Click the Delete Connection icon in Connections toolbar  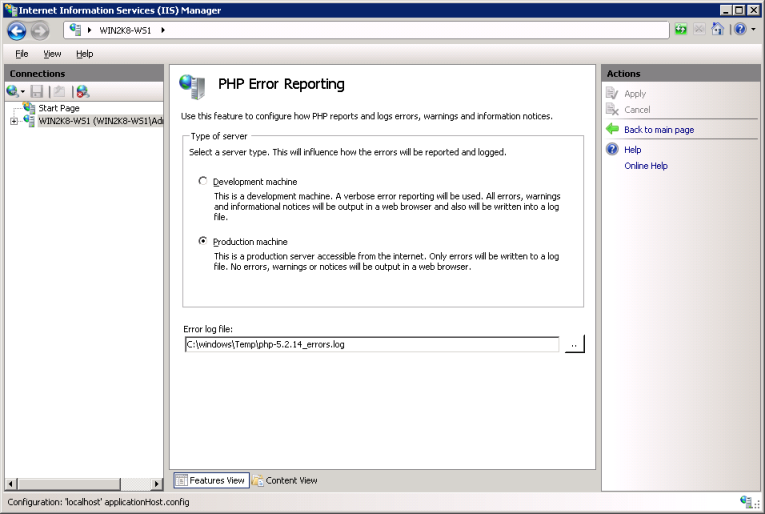[x=82, y=91]
